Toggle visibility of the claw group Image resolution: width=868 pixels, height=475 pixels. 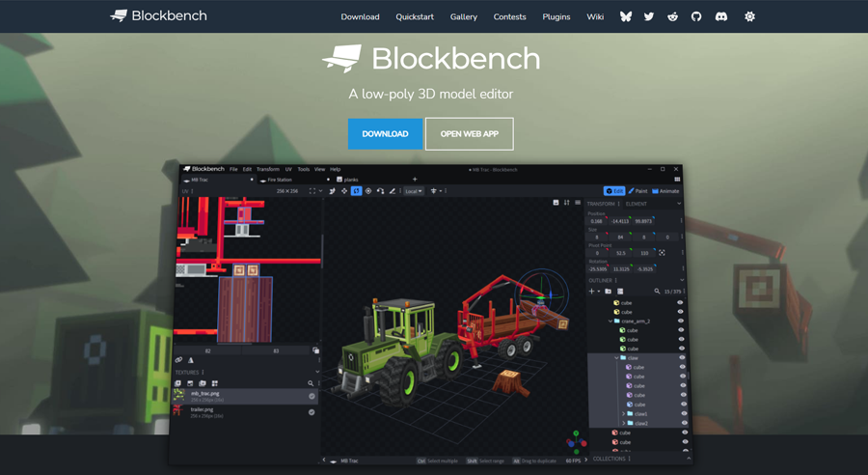(x=681, y=358)
